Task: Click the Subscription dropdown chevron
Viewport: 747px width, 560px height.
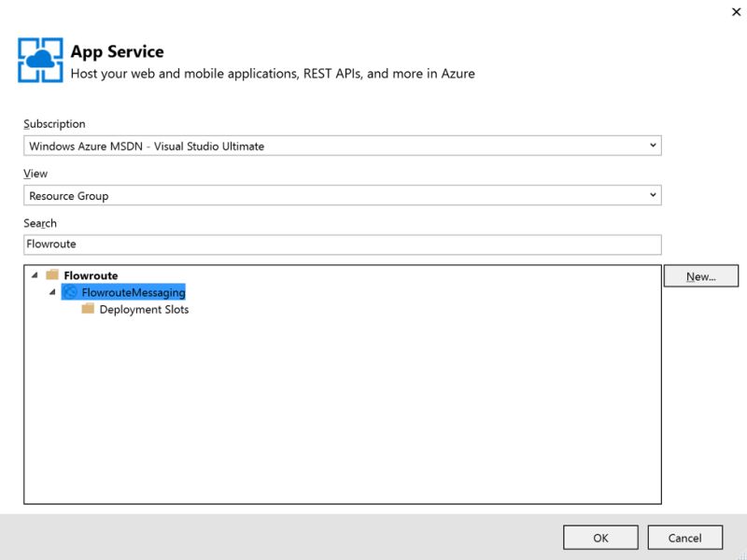Action: tap(651, 146)
